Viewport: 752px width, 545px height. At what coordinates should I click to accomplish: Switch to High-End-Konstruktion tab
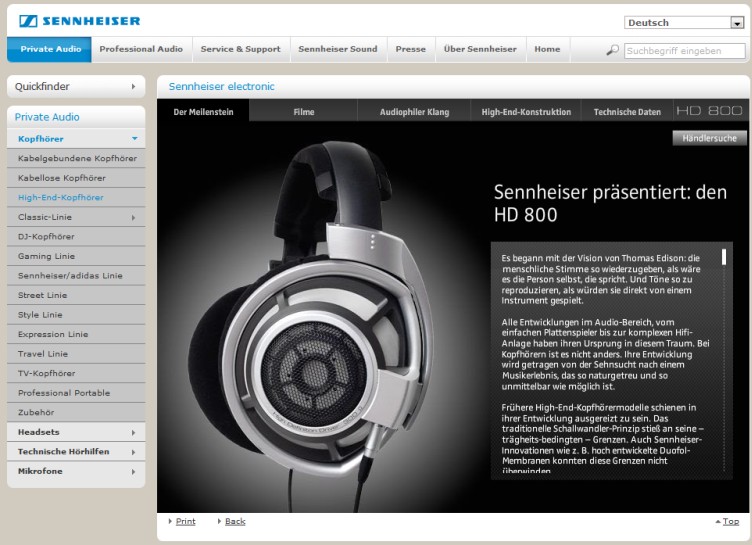(x=526, y=112)
